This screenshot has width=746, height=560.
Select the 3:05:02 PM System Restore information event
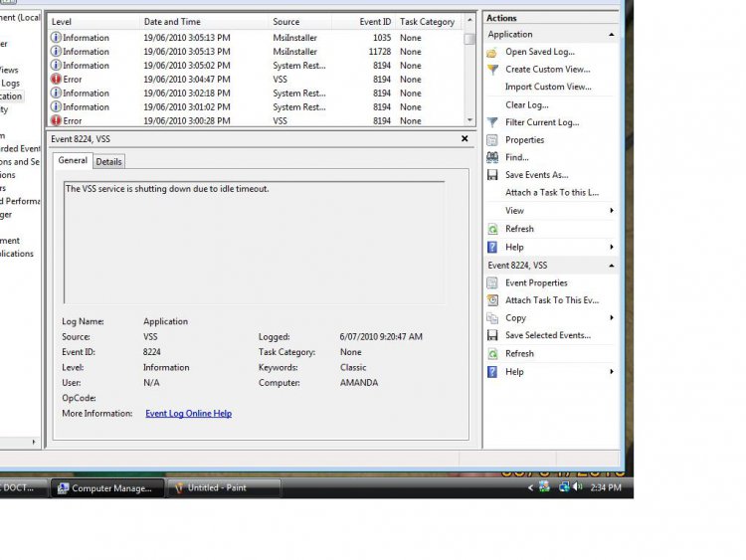tap(256, 66)
